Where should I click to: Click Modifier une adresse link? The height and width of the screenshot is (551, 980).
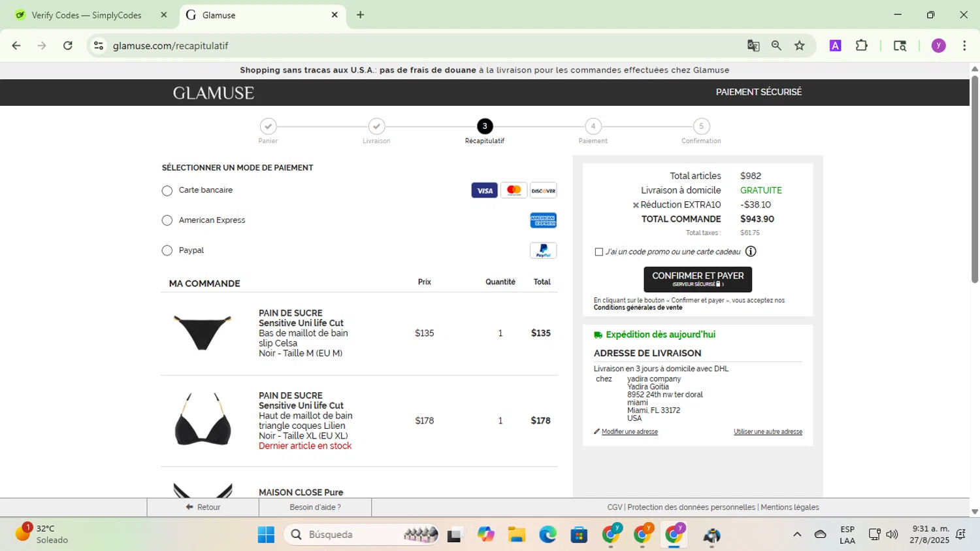click(x=629, y=432)
